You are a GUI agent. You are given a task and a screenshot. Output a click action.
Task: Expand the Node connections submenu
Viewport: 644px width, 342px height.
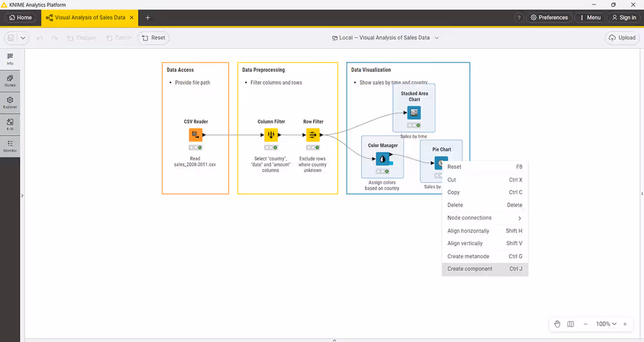(x=484, y=218)
